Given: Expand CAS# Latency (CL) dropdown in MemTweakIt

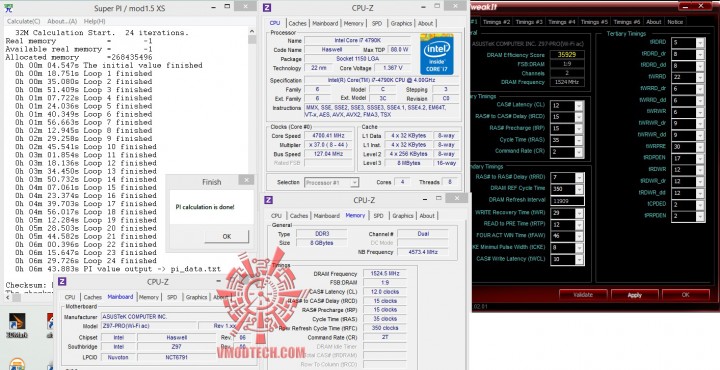Looking at the screenshot, I should click(579, 106).
